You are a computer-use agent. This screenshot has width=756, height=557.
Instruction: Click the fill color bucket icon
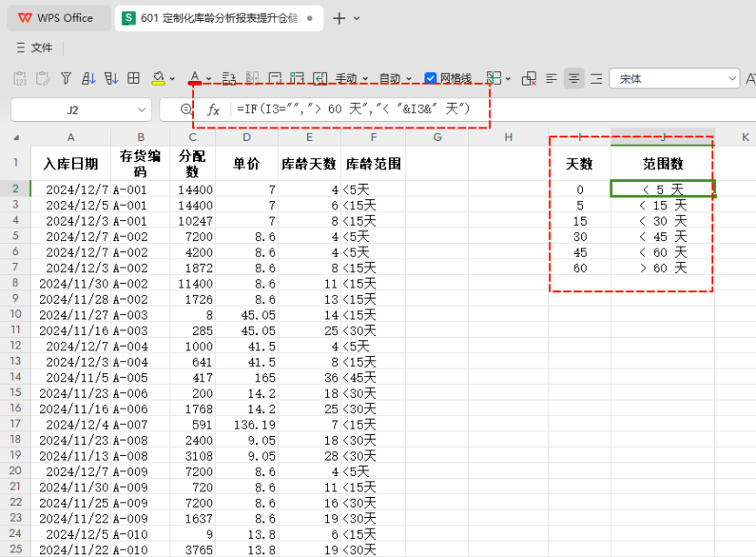(x=158, y=79)
